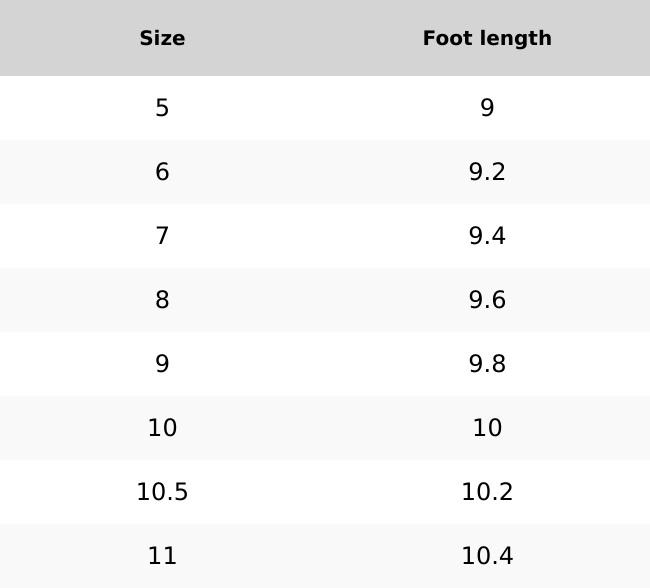Click the gray table header row

(x=325, y=38)
